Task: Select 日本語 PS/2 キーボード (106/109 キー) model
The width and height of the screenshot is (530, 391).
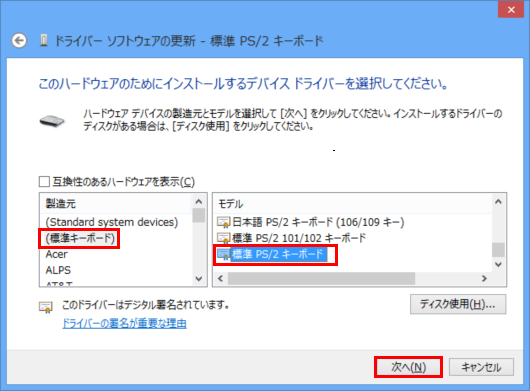Action: coord(318,222)
